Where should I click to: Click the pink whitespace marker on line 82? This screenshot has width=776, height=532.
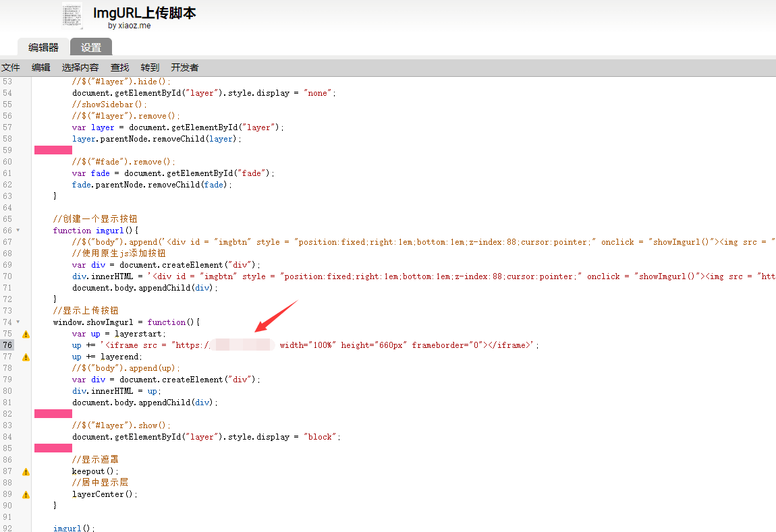53,413
